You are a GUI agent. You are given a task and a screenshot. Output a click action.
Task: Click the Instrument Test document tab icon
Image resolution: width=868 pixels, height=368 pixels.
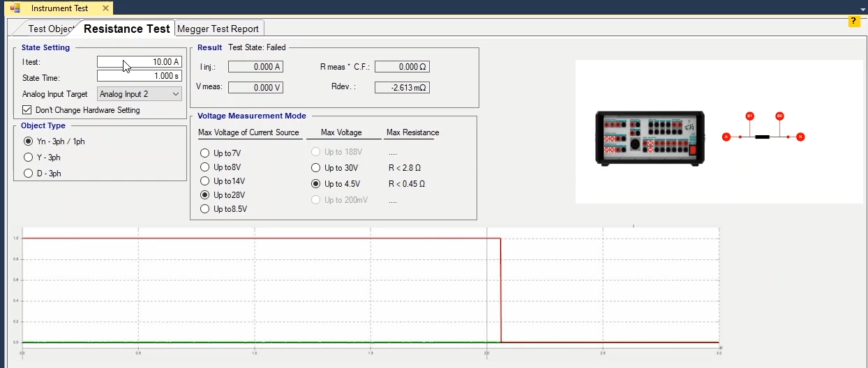pos(15,8)
